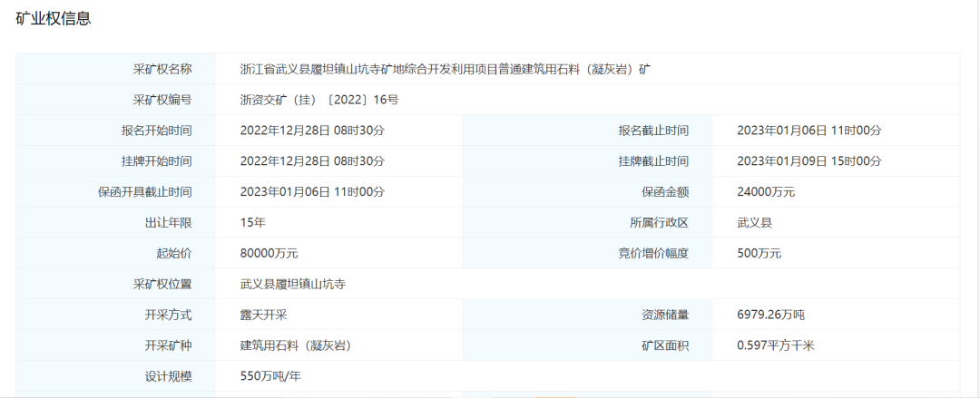Click the 保函开具截止时间 date value
The image size is (980, 398).
(312, 192)
